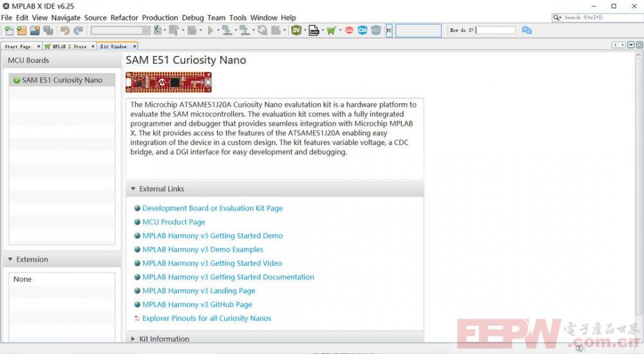This screenshot has height=354, width=644.
Task: Click the LOG file icon
Action: [314, 30]
